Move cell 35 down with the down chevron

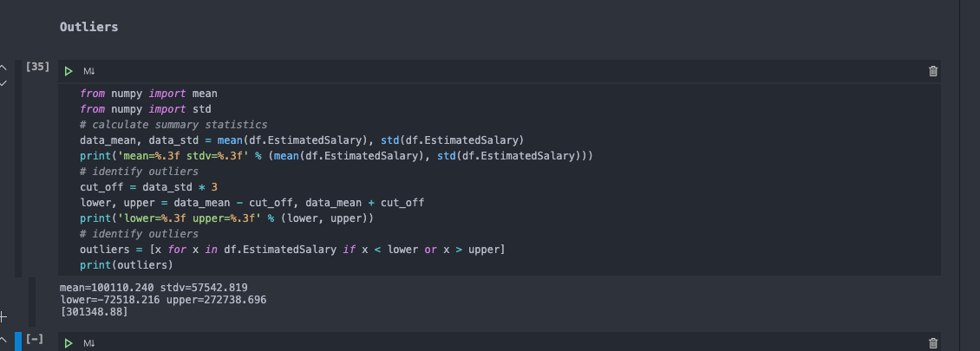[3, 83]
